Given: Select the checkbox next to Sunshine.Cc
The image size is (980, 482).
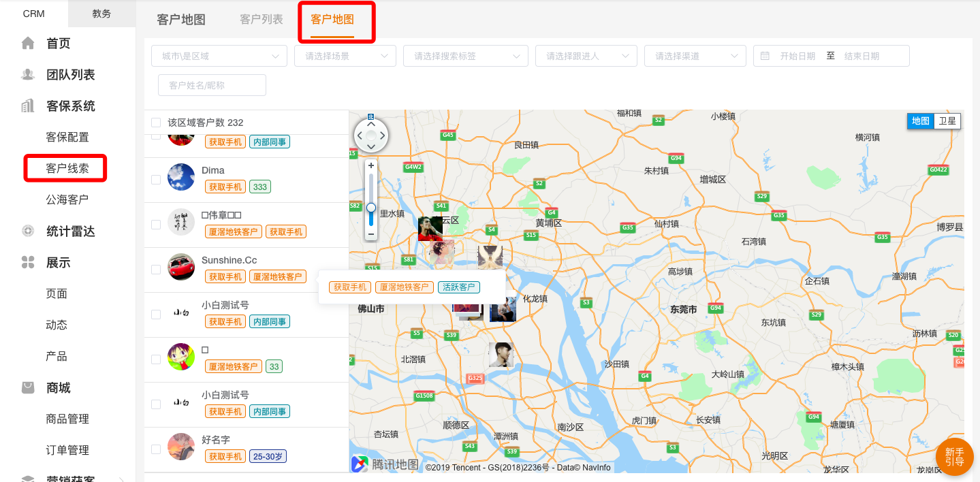Looking at the screenshot, I should [156, 270].
